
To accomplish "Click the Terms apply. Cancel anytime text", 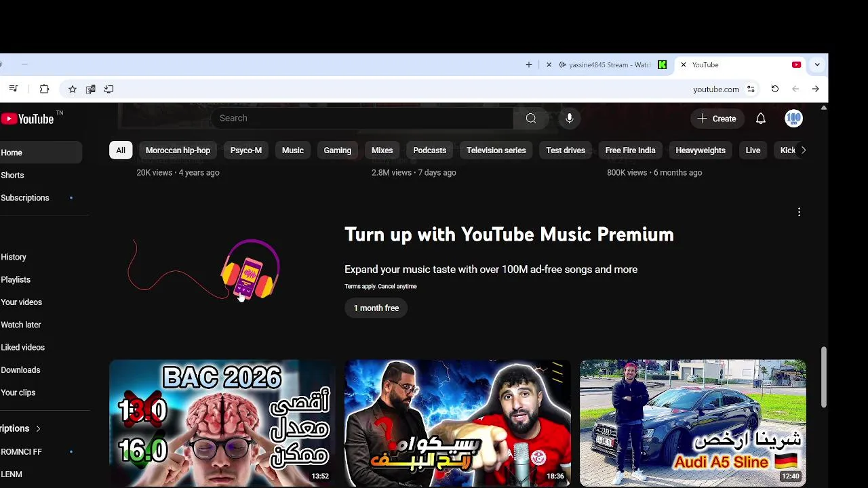I will coord(380,286).
